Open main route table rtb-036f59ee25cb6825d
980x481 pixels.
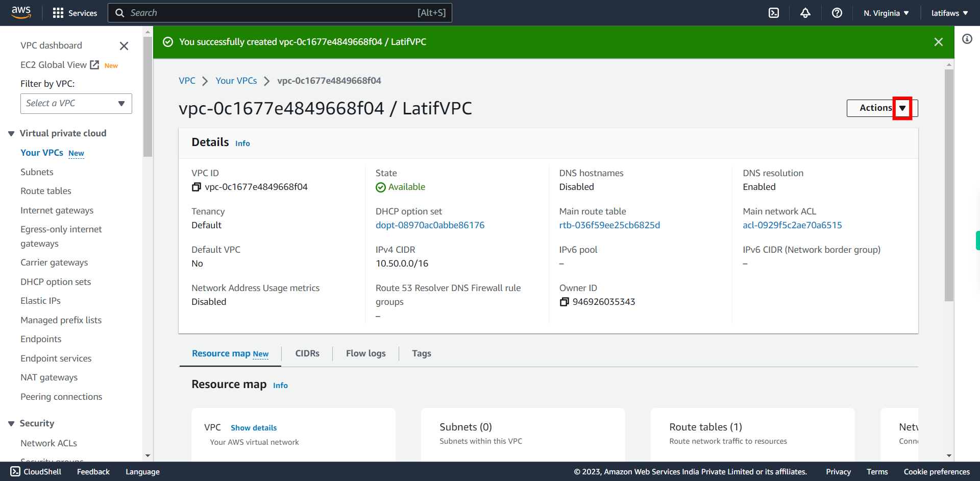pos(609,225)
